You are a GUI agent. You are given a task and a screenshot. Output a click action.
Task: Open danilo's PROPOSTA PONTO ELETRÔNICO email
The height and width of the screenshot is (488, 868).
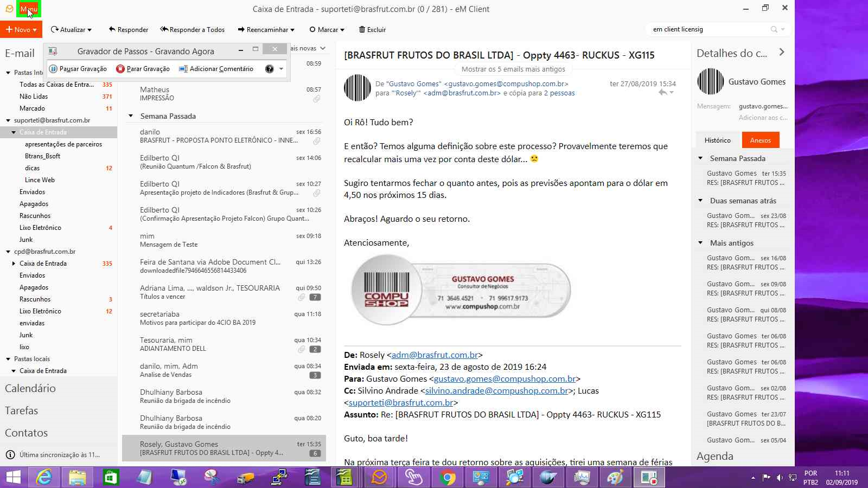tap(224, 136)
